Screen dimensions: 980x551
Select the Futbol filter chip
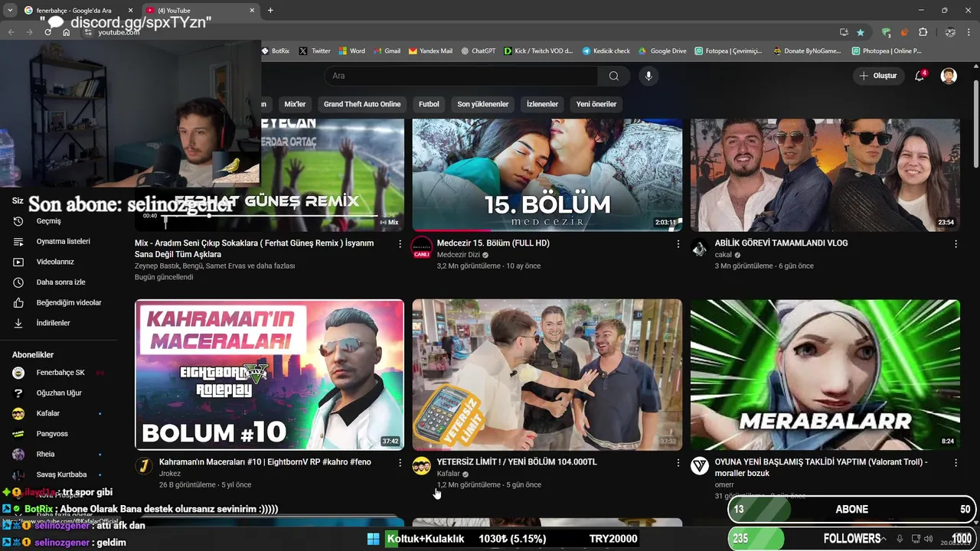[429, 104]
